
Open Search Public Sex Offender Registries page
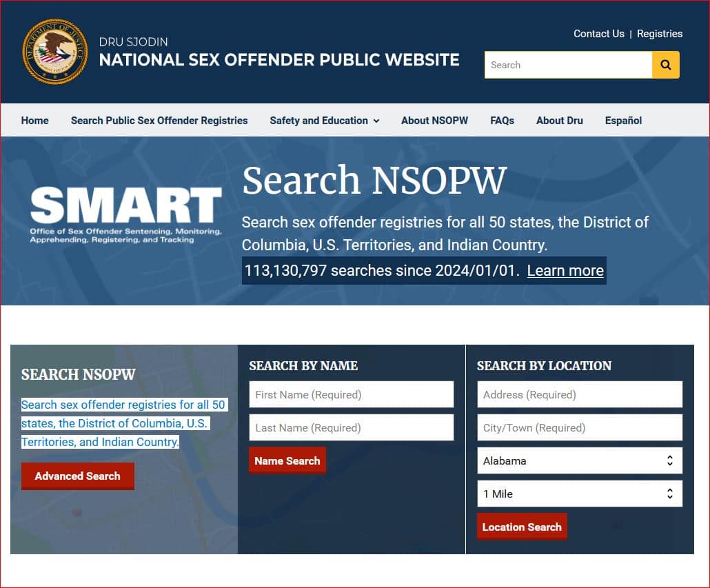pyautogui.click(x=159, y=121)
